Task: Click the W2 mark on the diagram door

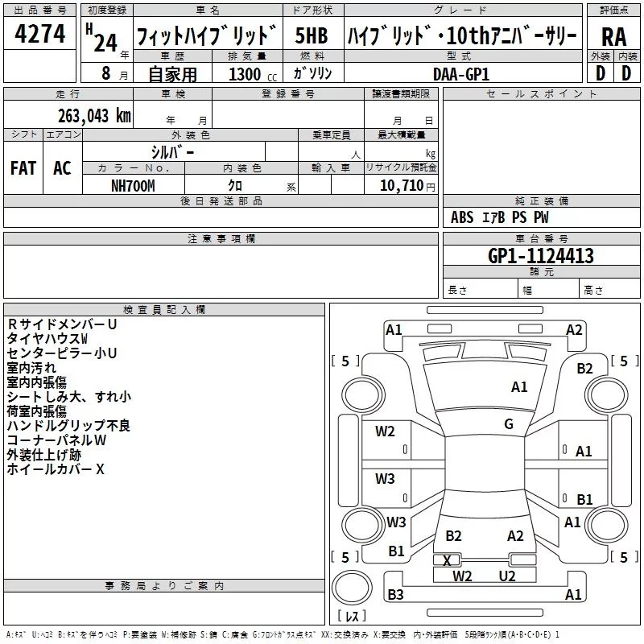Action: pos(385,431)
